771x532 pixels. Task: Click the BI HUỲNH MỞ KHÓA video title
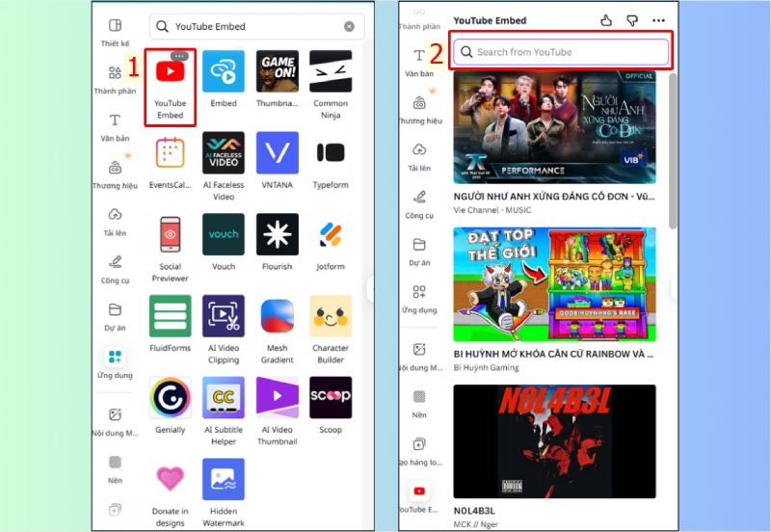pyautogui.click(x=554, y=354)
